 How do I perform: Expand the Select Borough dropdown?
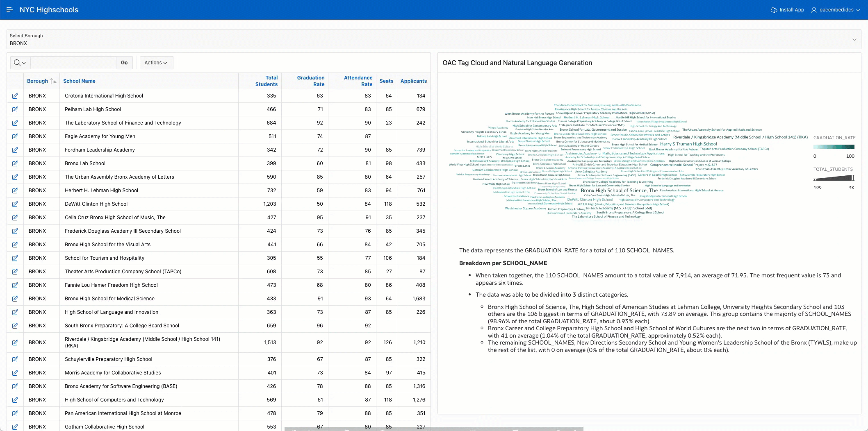(x=434, y=40)
